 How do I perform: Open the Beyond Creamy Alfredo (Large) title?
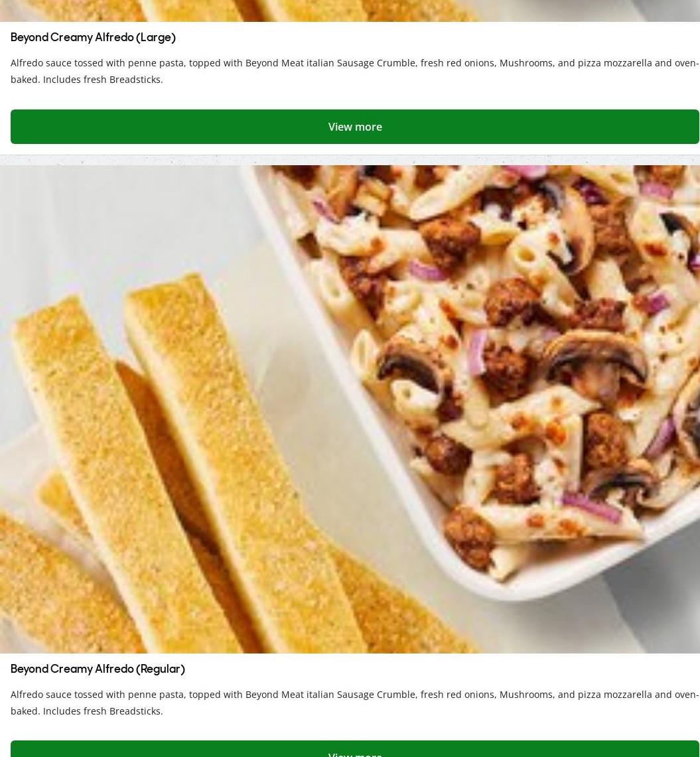click(93, 37)
